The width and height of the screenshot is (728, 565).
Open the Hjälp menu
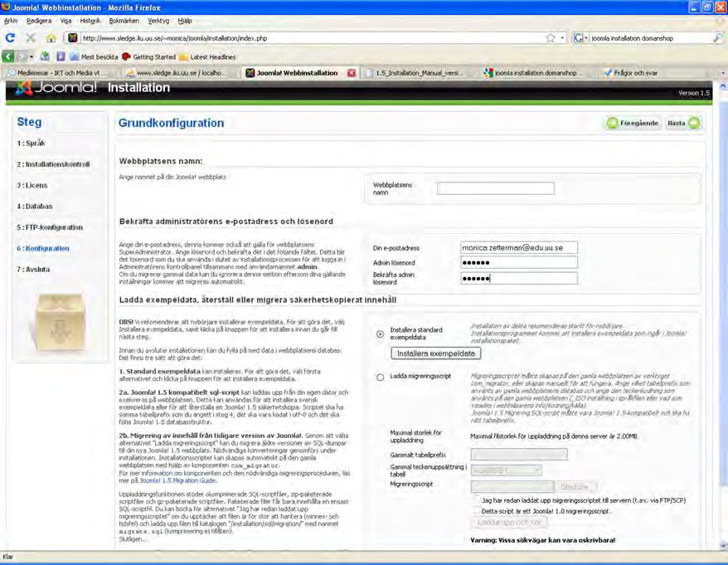(x=185, y=21)
